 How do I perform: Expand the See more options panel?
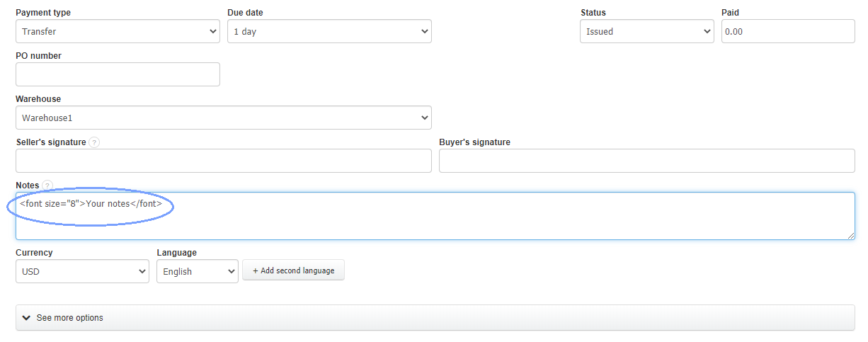435,318
